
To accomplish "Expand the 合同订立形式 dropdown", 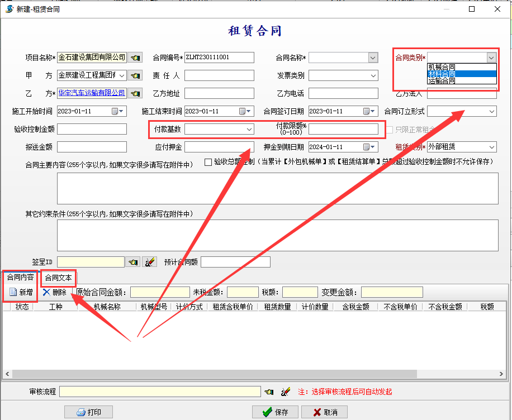I will point(491,111).
